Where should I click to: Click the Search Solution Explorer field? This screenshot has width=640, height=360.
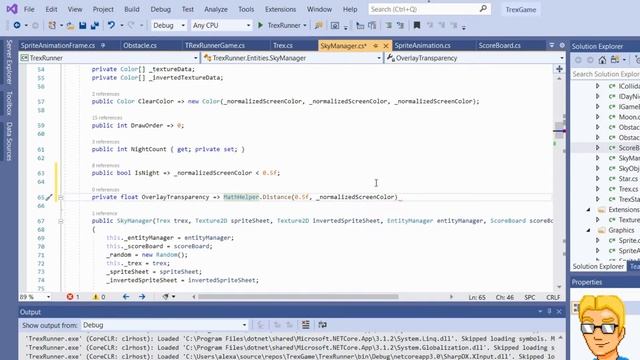click(x=605, y=74)
